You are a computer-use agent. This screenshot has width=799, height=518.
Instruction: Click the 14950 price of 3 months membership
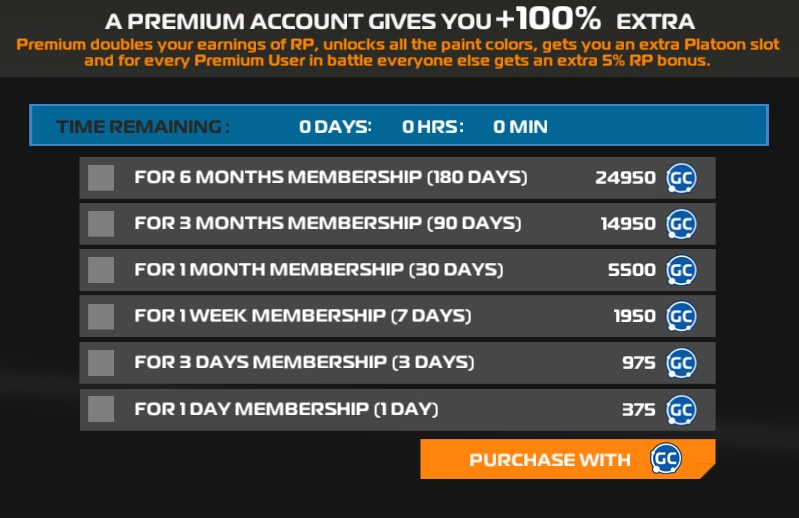(x=628, y=224)
